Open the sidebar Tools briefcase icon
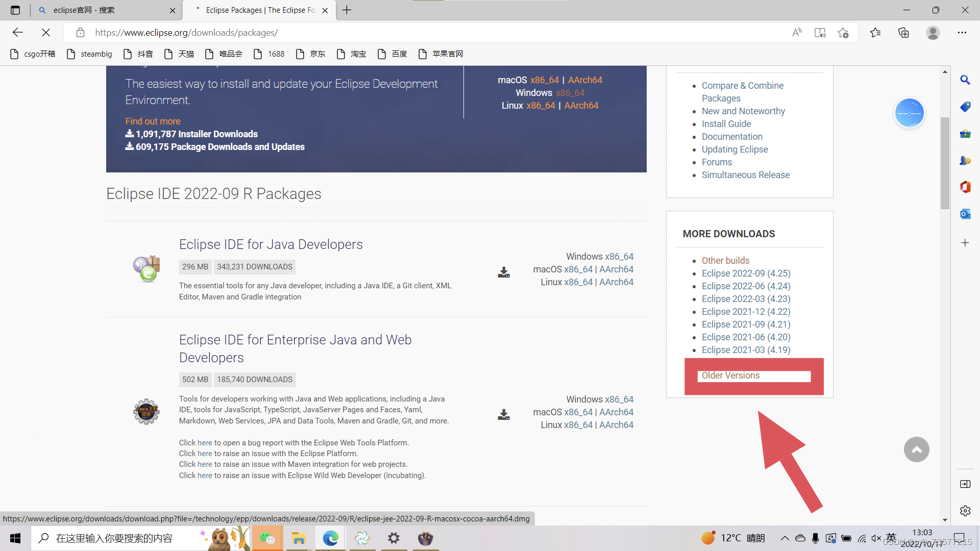The image size is (980, 551). click(x=965, y=134)
